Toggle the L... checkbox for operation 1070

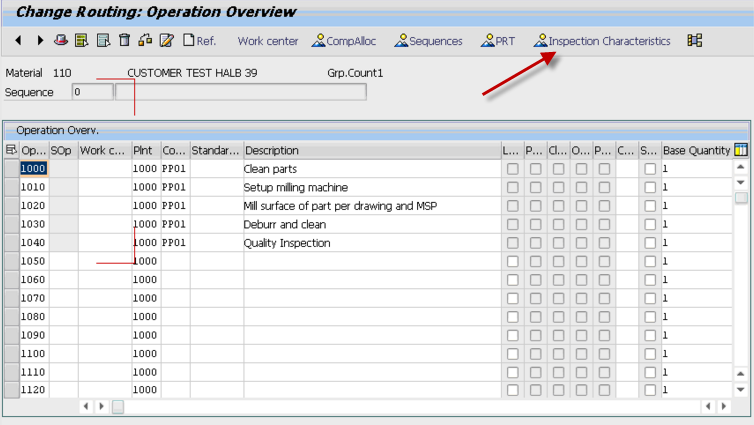tap(513, 298)
